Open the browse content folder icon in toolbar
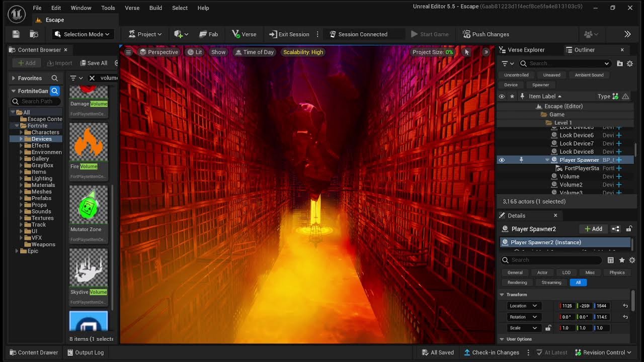The width and height of the screenshot is (644, 362). (x=34, y=34)
